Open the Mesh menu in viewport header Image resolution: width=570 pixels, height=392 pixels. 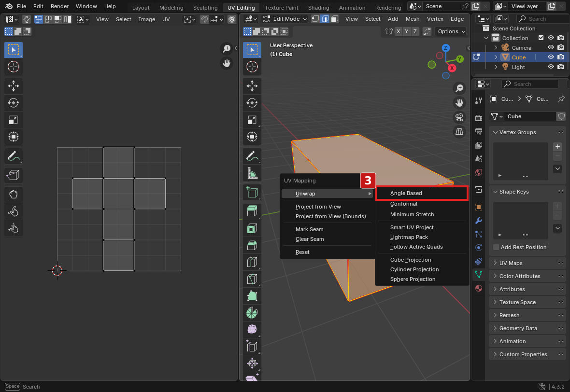[x=412, y=19]
